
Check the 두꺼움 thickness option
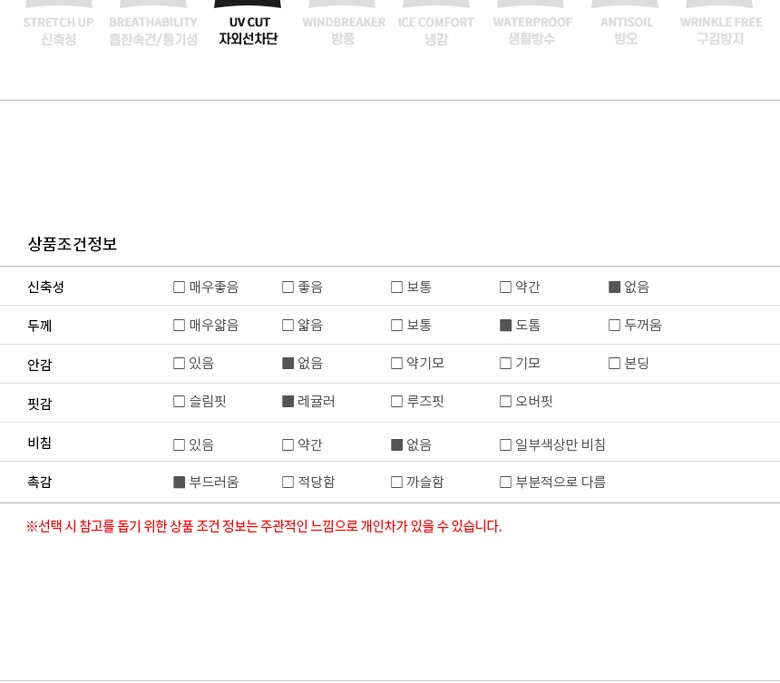[615, 325]
